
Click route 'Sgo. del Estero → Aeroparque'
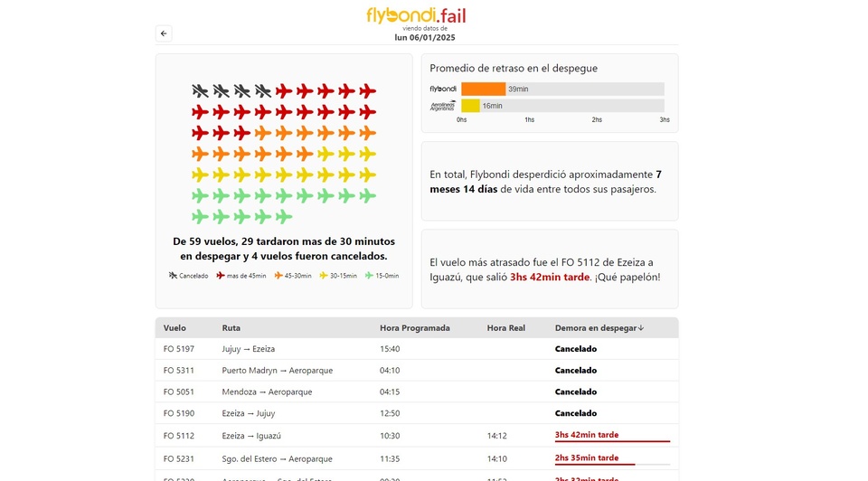pos(278,459)
